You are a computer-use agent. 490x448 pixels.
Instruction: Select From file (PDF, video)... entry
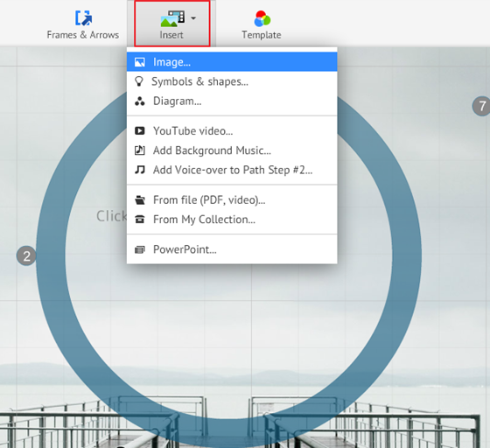click(x=232, y=200)
